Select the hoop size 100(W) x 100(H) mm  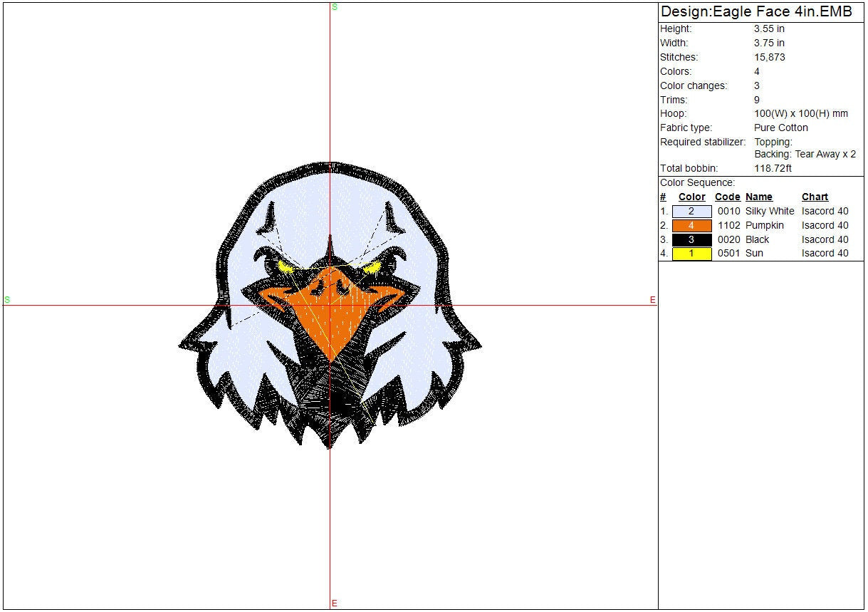(x=801, y=113)
